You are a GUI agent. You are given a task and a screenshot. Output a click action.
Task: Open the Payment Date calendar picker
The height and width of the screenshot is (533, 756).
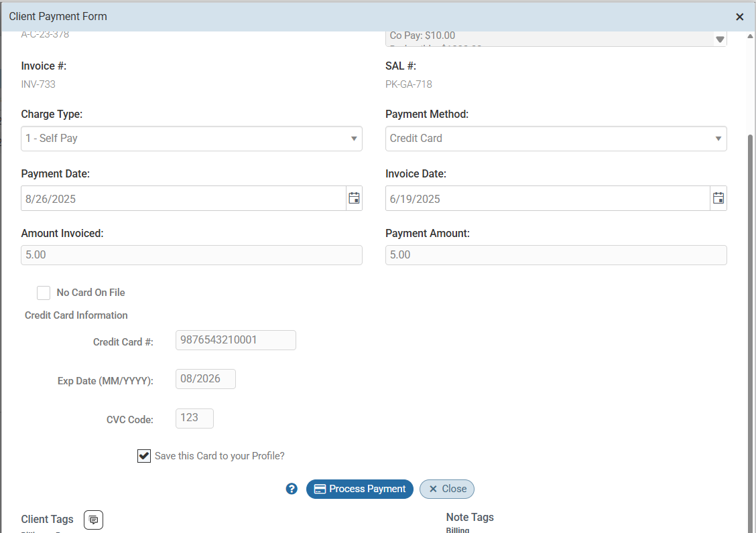(x=354, y=198)
